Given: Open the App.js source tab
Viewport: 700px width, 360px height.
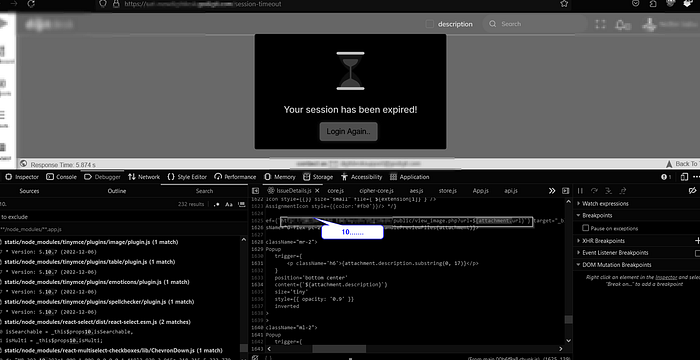Looking at the screenshot, I should coord(481,191).
